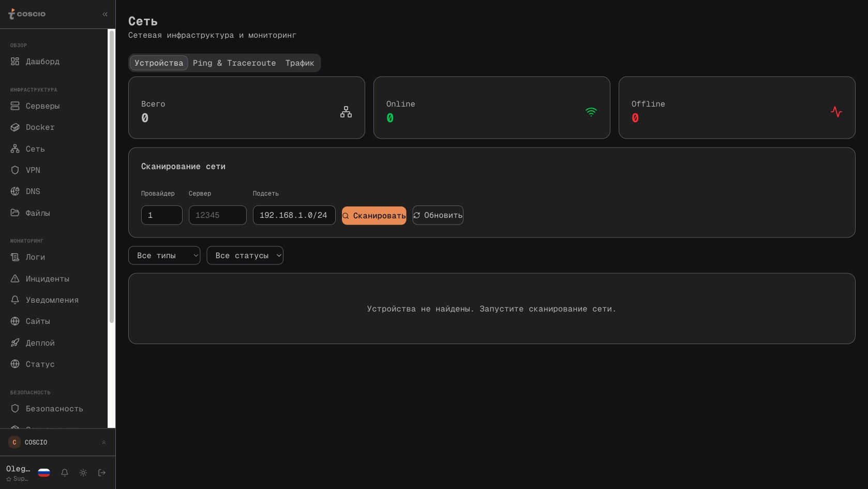
Task: Click the МОНИТОРИНГ section label
Action: point(27,241)
